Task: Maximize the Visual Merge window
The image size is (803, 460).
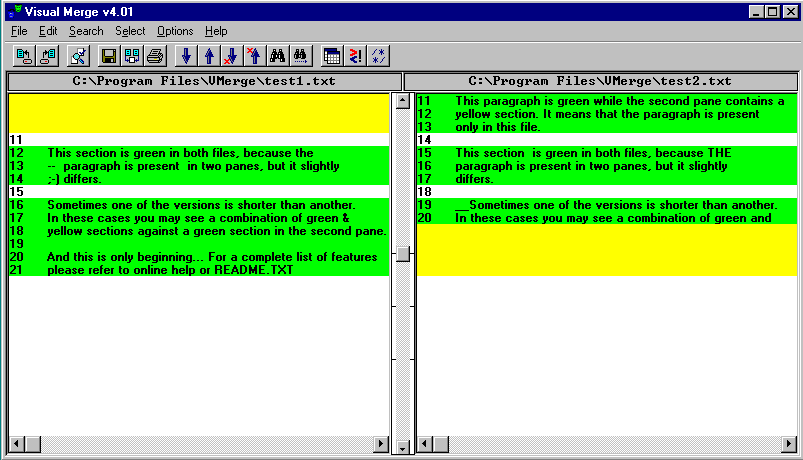Action: (773, 11)
